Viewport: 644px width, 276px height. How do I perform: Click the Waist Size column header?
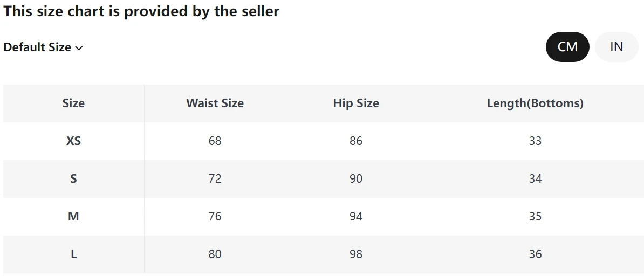tap(215, 103)
